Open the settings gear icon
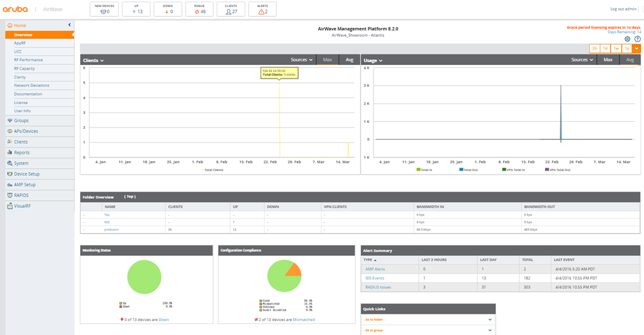 click(x=627, y=39)
